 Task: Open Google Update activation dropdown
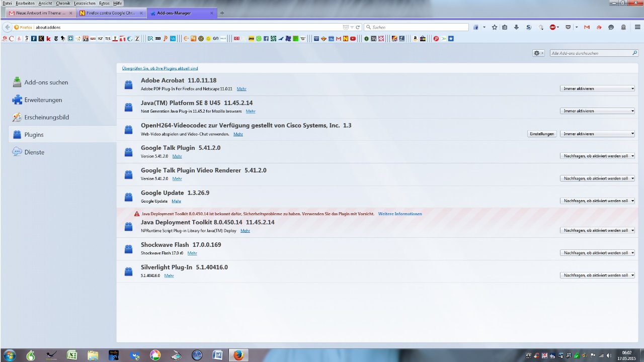(x=597, y=201)
